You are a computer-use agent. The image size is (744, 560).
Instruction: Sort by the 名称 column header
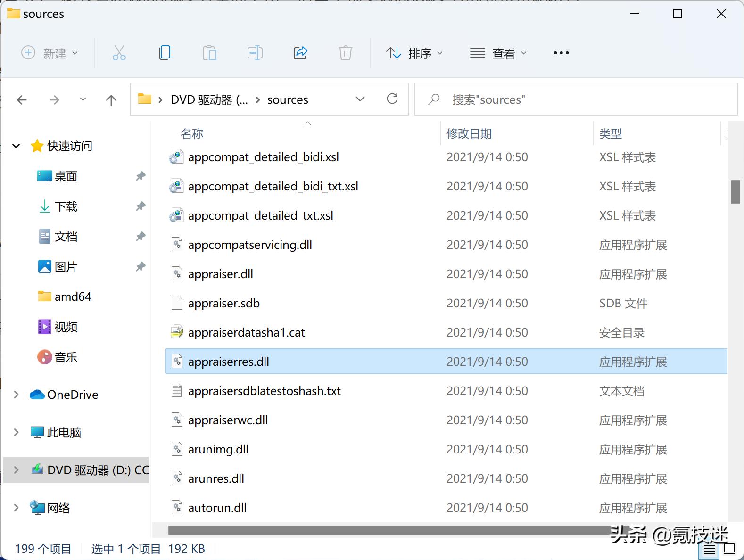192,134
